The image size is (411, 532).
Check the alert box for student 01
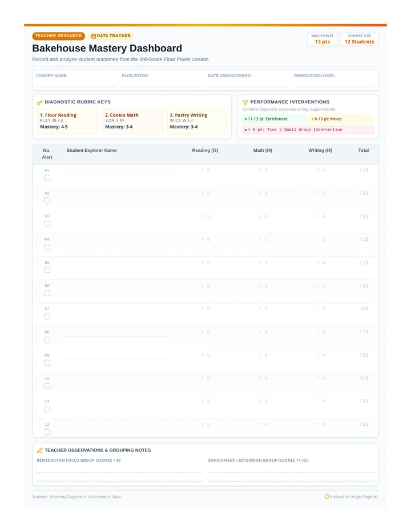click(x=47, y=178)
